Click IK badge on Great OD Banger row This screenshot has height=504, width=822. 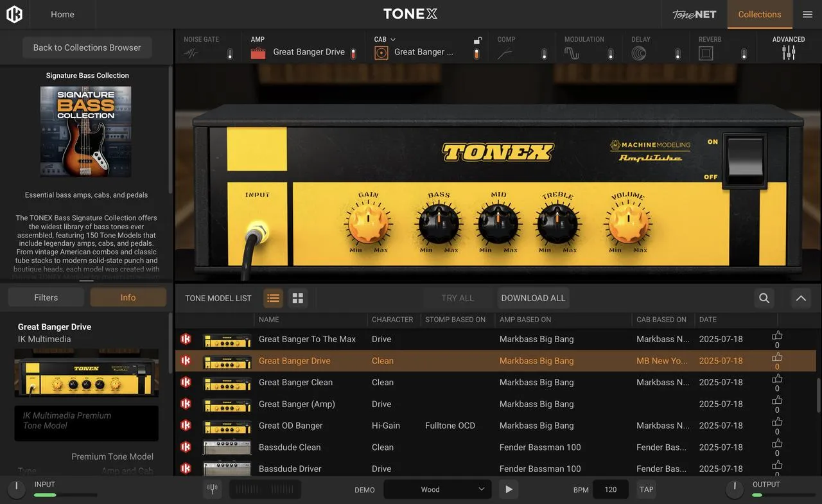[186, 425]
